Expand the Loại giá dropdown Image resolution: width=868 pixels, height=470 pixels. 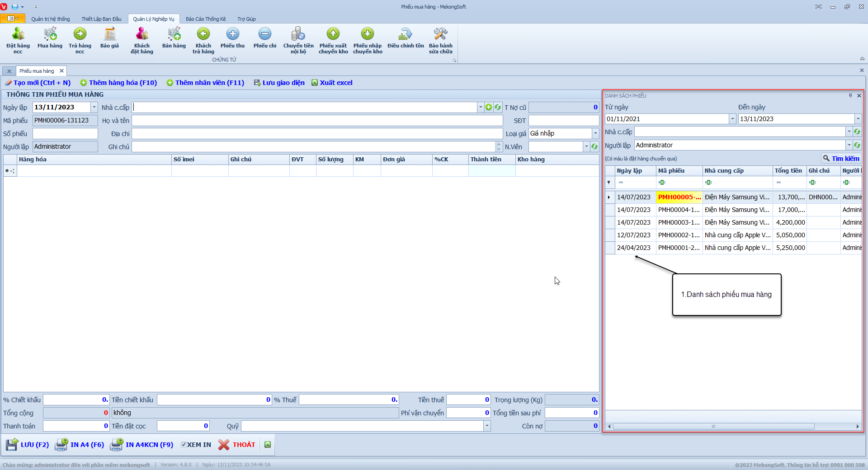(x=595, y=133)
